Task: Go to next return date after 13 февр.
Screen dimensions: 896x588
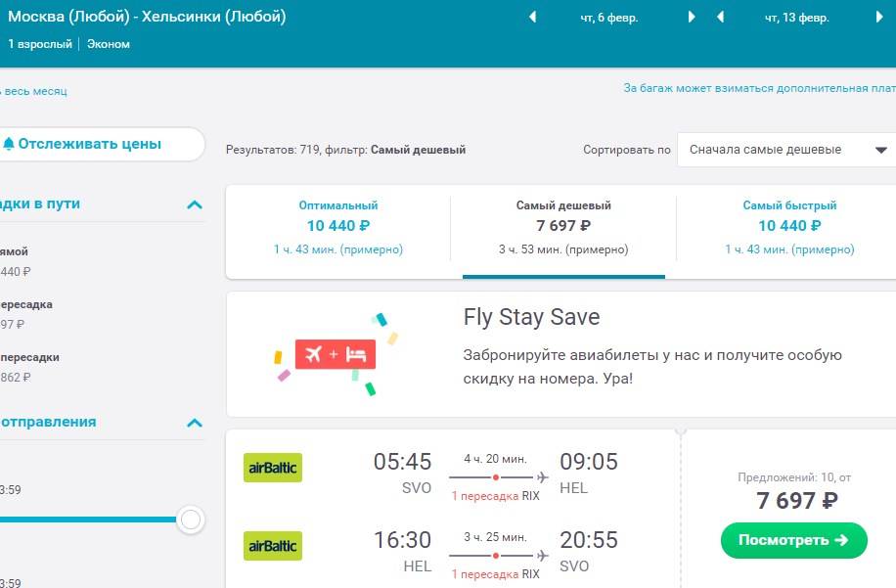Action: pos(879,18)
